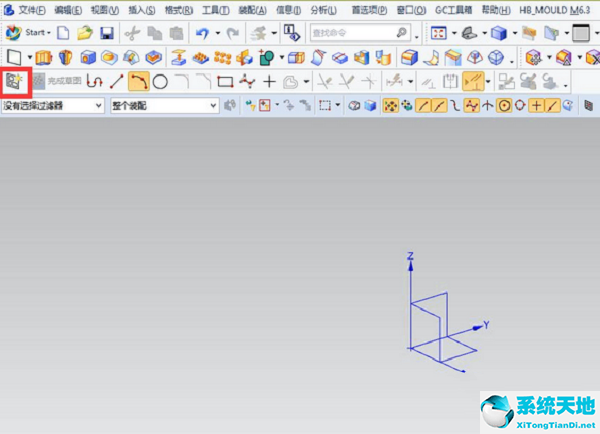Toggle the Create Inferred Constraints button
The width and height of the screenshot is (600, 434).
[473, 82]
